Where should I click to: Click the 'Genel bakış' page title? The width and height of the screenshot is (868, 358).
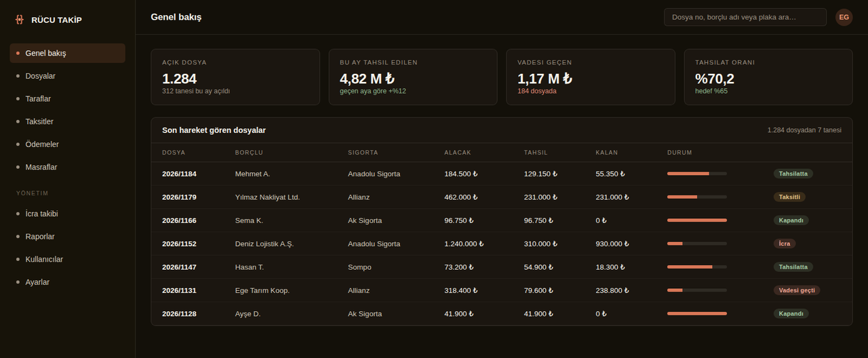click(x=176, y=17)
